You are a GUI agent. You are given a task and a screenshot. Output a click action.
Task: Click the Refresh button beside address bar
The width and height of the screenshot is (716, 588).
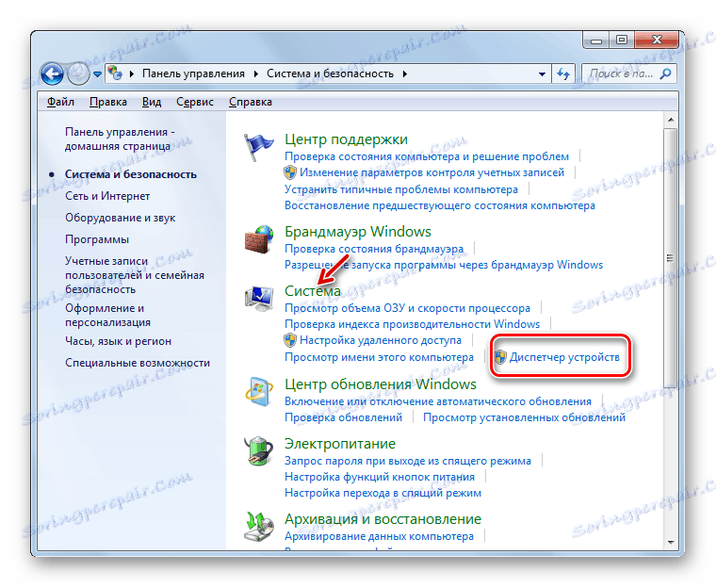(563, 74)
